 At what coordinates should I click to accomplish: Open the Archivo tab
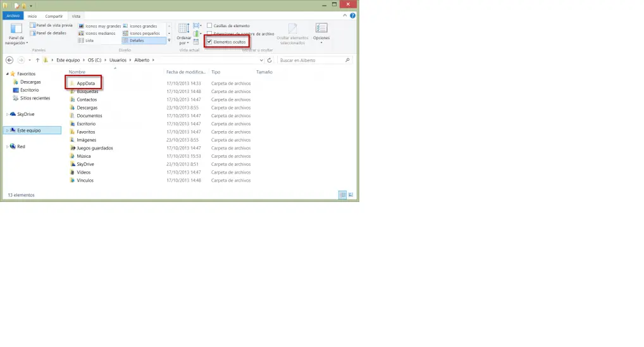13,16
